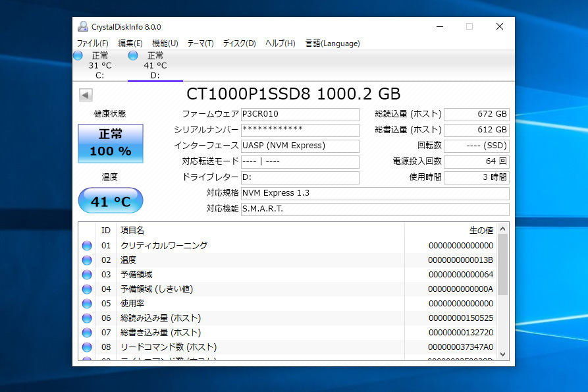
Task: Click the scroll down arrow of attribute list
Action: [503, 354]
